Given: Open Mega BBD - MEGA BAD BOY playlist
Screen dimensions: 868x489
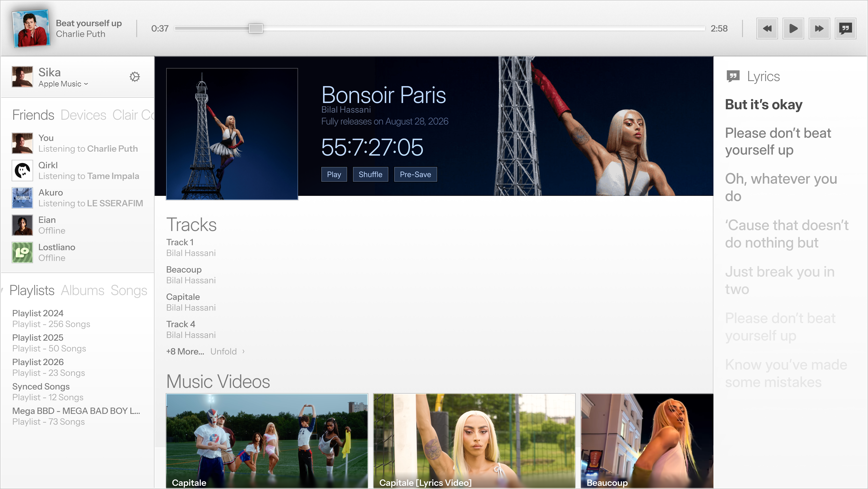Looking at the screenshot, I should [76, 416].
